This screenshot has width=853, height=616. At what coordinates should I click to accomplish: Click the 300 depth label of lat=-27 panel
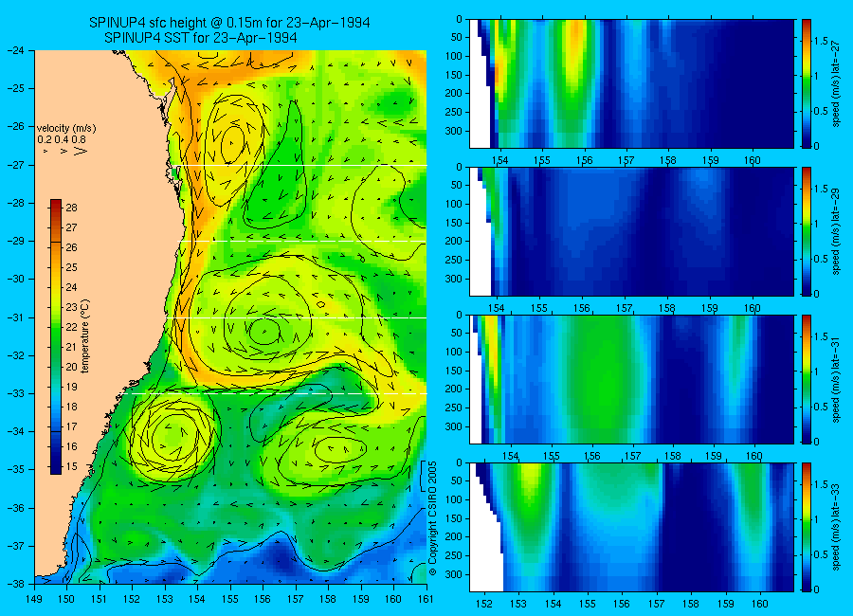click(x=454, y=131)
